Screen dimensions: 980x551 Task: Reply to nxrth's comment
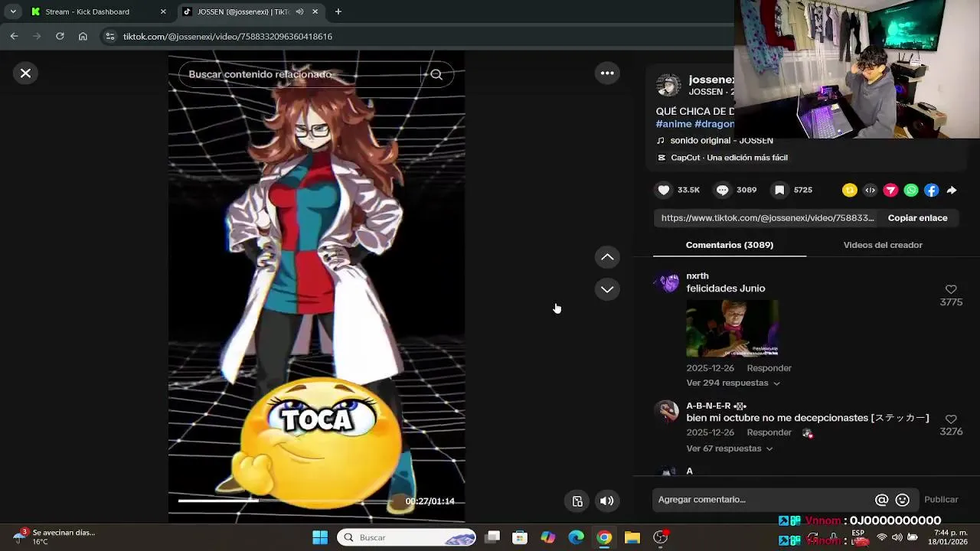pyautogui.click(x=769, y=368)
